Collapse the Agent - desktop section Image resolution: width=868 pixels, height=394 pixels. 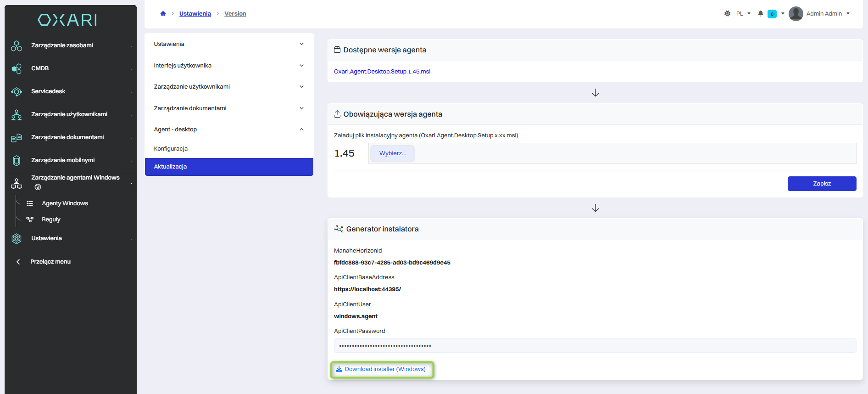pos(229,129)
